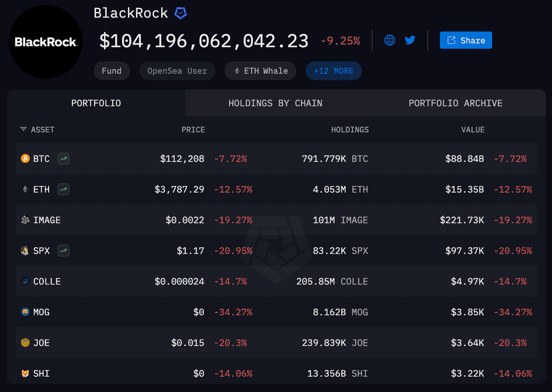Open the ASSET filter sort icon

(23, 130)
